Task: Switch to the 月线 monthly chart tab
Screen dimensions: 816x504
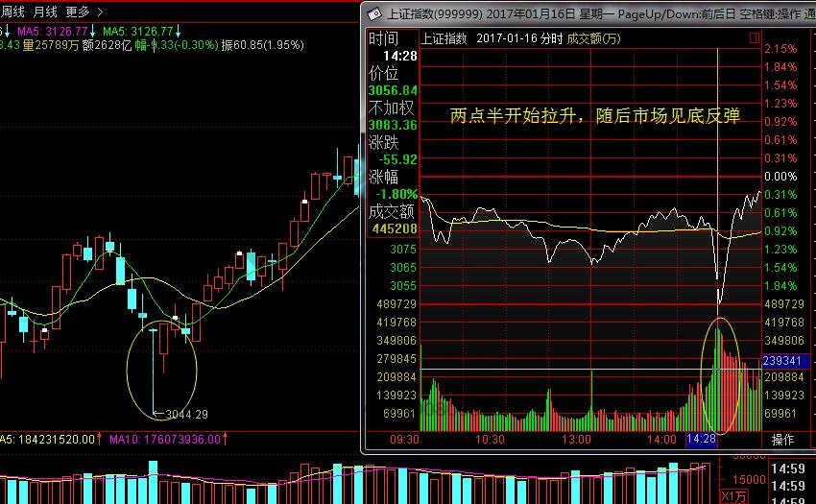Action: point(45,12)
